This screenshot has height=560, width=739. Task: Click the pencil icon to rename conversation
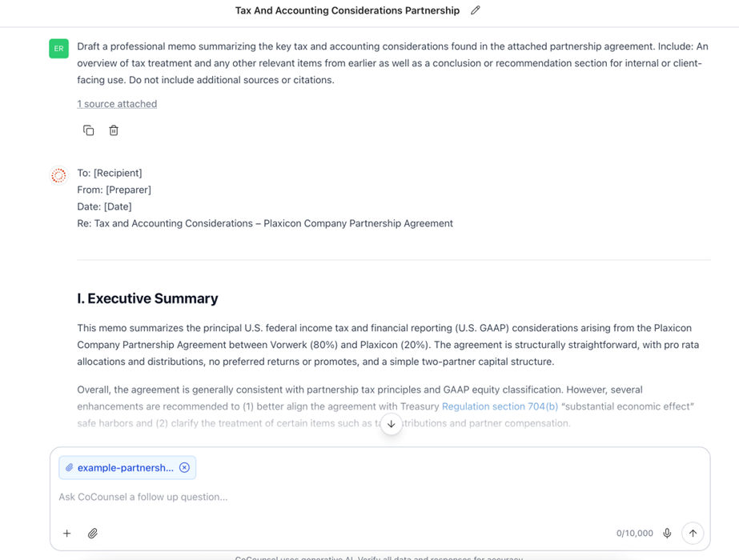pos(476,10)
